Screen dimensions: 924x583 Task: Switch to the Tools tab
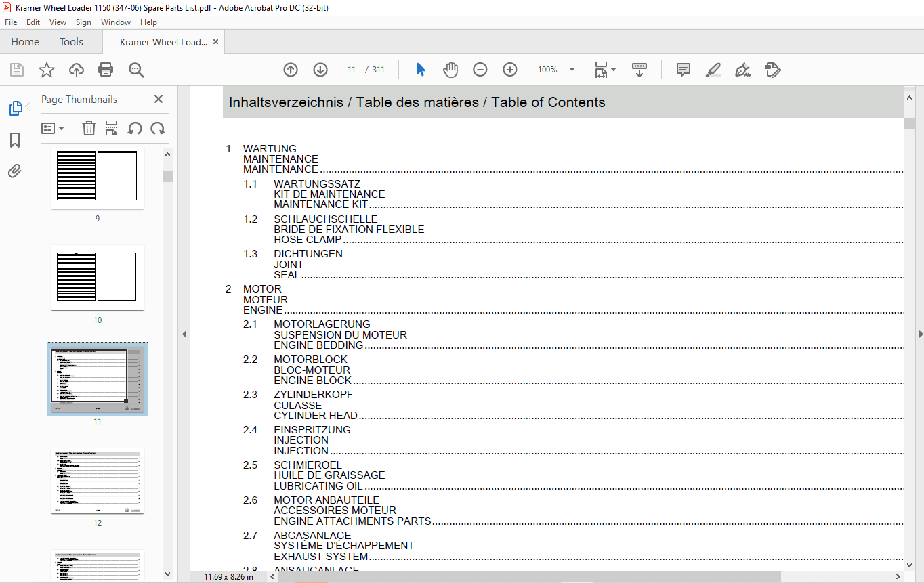[x=71, y=42]
